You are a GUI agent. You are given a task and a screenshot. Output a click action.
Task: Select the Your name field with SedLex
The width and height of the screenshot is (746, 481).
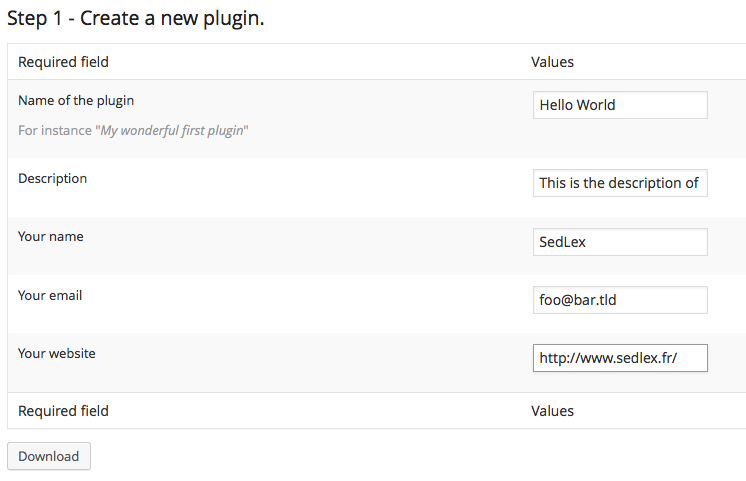[620, 242]
